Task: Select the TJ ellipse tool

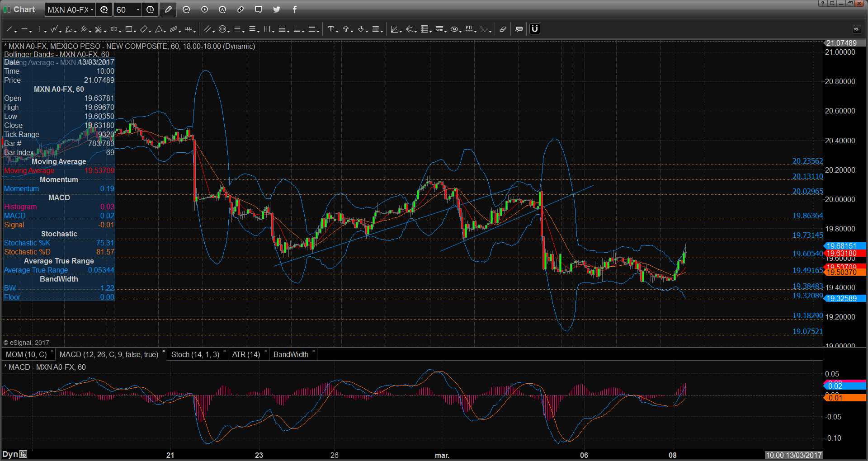Action: pos(454,29)
